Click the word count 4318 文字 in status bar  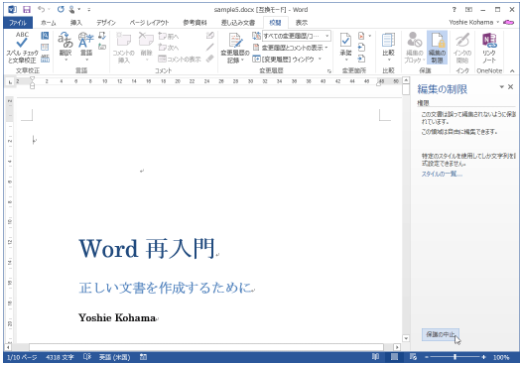pos(60,357)
